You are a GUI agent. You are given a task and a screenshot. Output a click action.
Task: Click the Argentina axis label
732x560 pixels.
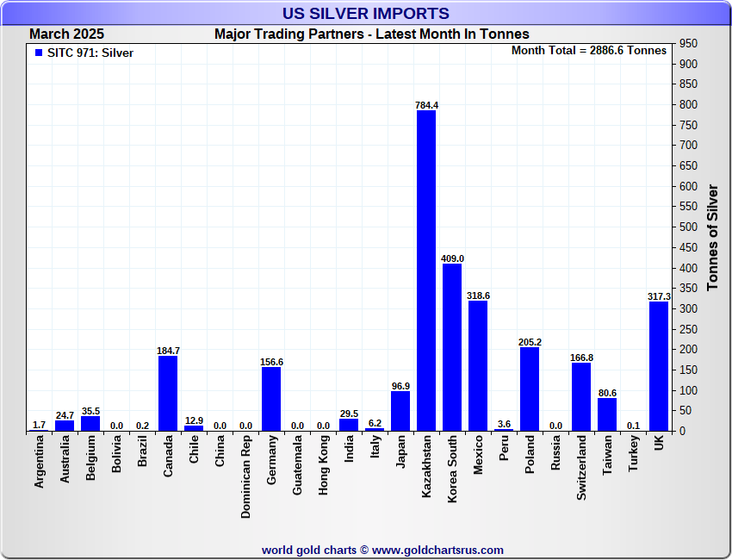click(39, 462)
